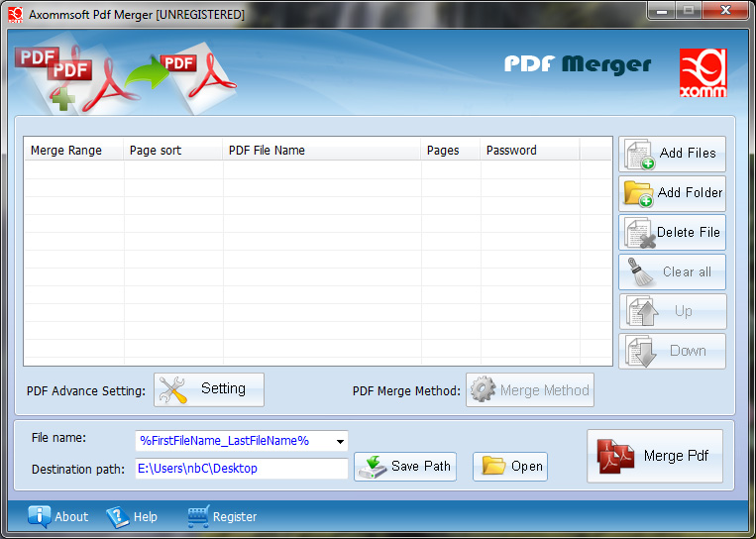Open the PDF advance Setting dialog
Screen dimensions: 756x539
[209, 389]
